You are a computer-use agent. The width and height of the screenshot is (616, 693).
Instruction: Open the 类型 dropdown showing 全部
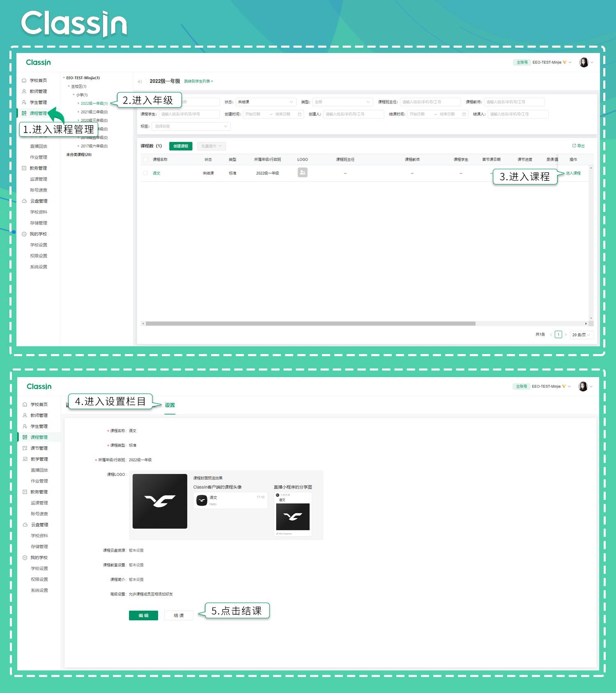pos(342,102)
